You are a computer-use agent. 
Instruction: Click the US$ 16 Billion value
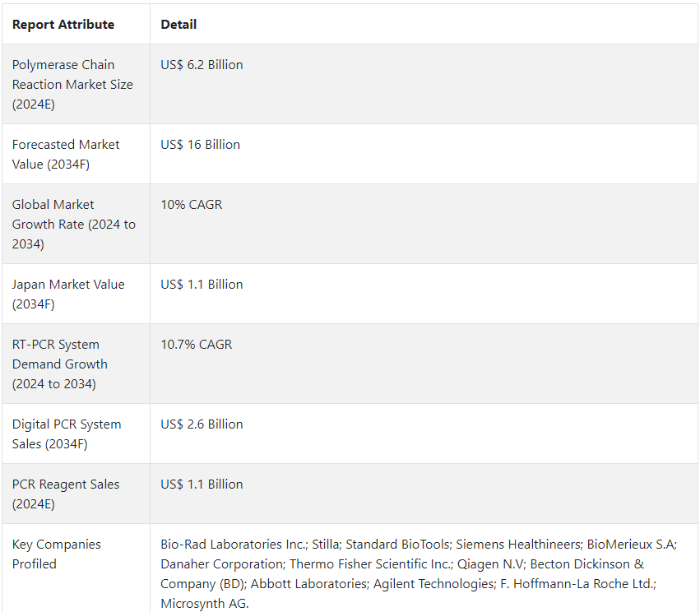[x=200, y=145]
